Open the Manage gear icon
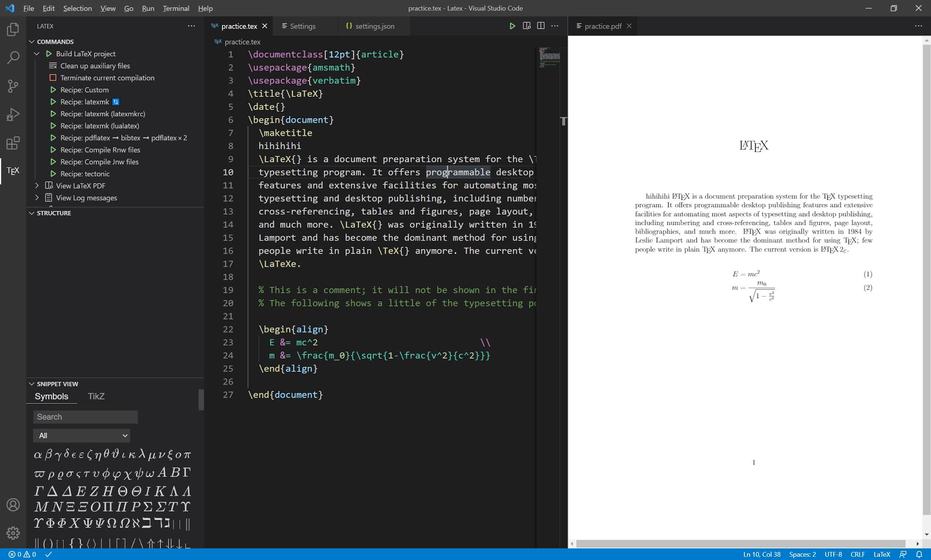The image size is (931, 560). [x=13, y=533]
